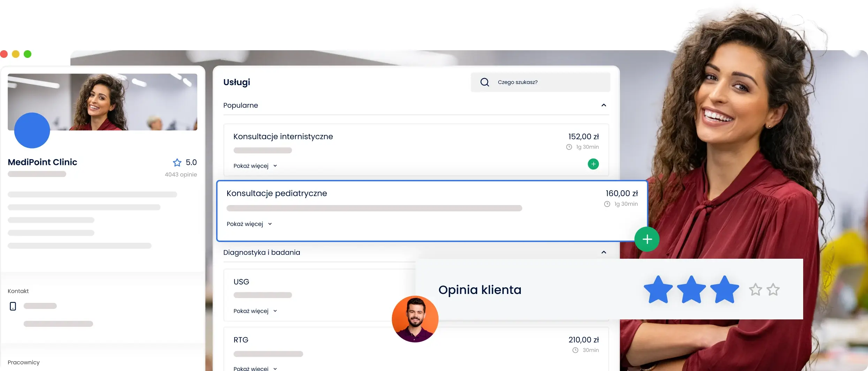Select the Konsultacje pediatryczne service title
868x371 pixels.
pyautogui.click(x=277, y=194)
